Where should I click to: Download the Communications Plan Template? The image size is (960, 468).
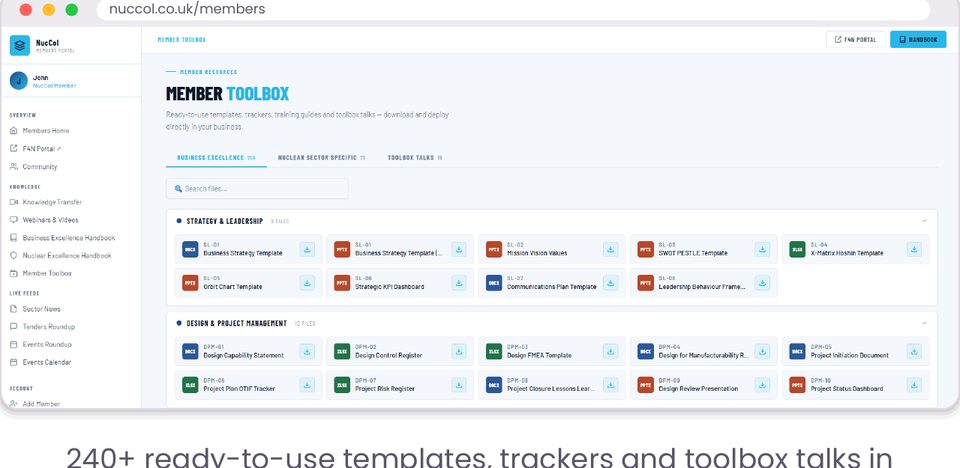click(x=610, y=283)
